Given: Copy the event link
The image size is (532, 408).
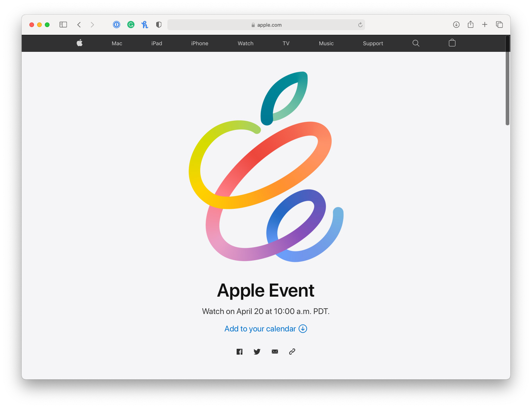Looking at the screenshot, I should coord(292,352).
